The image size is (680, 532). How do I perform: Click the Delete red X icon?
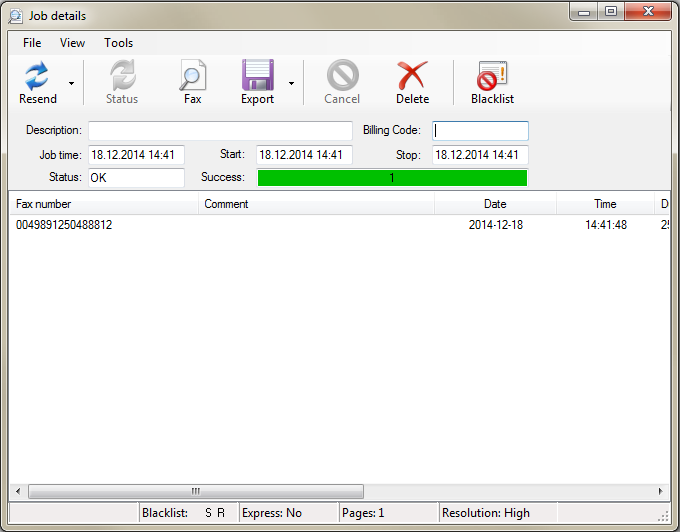[412, 77]
